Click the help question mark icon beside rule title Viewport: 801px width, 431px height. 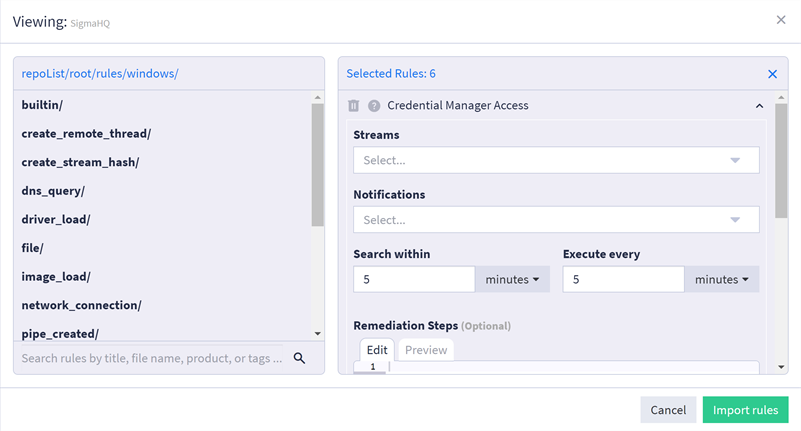pos(374,106)
